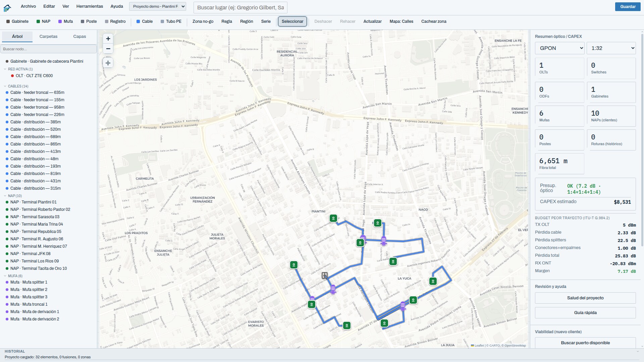The height and width of the screenshot is (362, 644).
Task: Open the GPON technology dropdown
Action: pyautogui.click(x=559, y=48)
